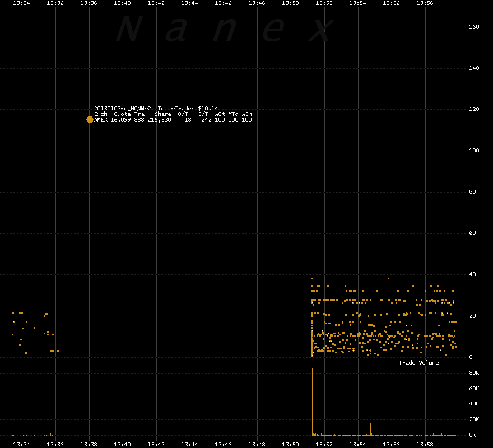Click the '13:54' label on the top time axis

click(357, 3)
